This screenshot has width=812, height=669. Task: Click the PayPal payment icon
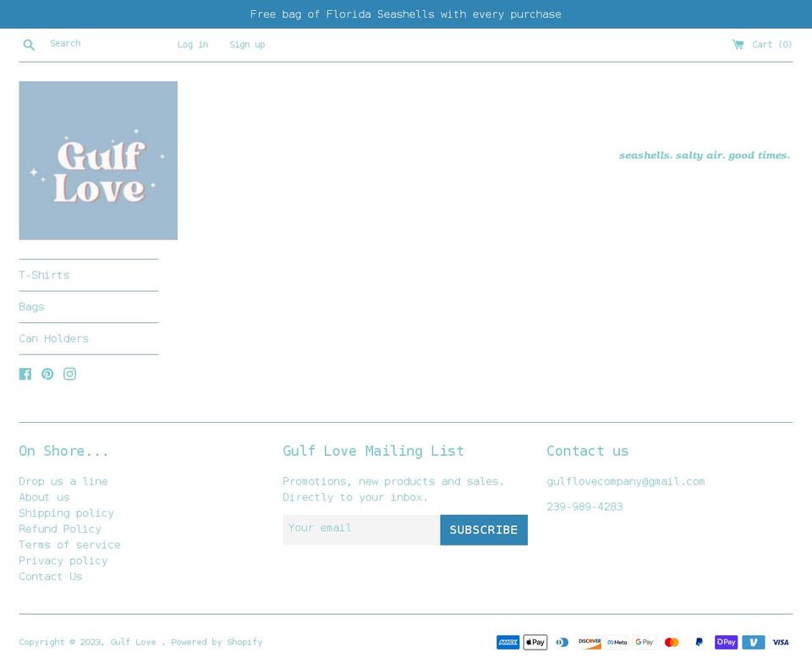click(699, 642)
